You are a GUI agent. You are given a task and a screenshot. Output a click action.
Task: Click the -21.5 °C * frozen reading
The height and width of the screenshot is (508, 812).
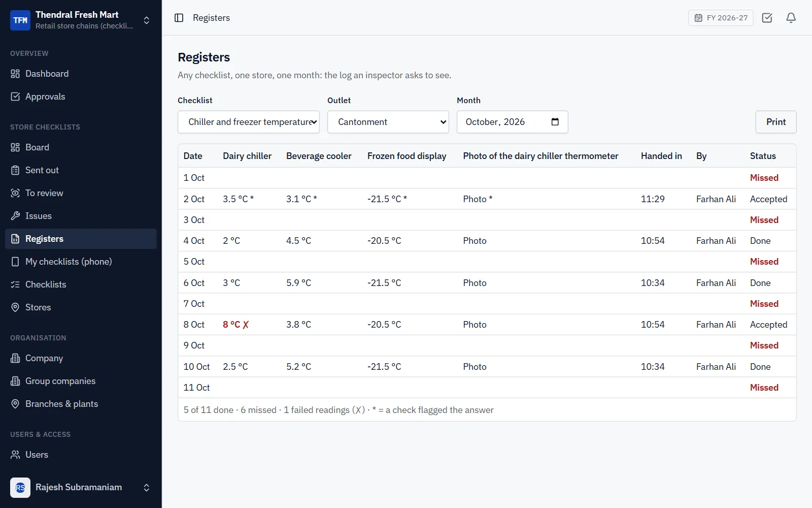(x=387, y=199)
